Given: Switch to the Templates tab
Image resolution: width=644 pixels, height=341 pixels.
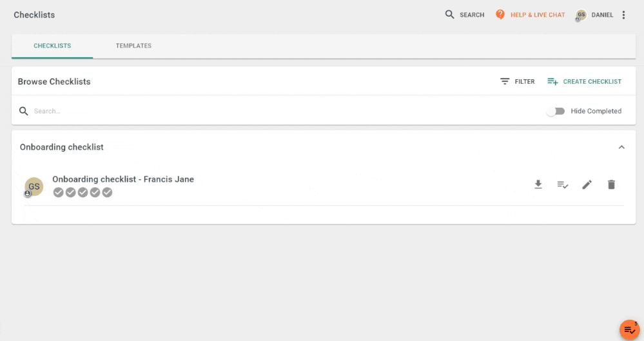Looking at the screenshot, I should coord(133,46).
